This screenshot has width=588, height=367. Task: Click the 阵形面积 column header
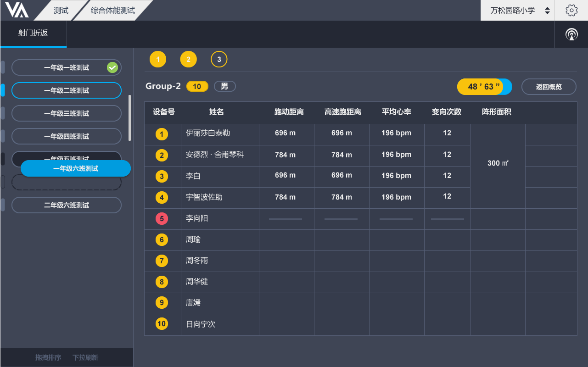click(497, 112)
